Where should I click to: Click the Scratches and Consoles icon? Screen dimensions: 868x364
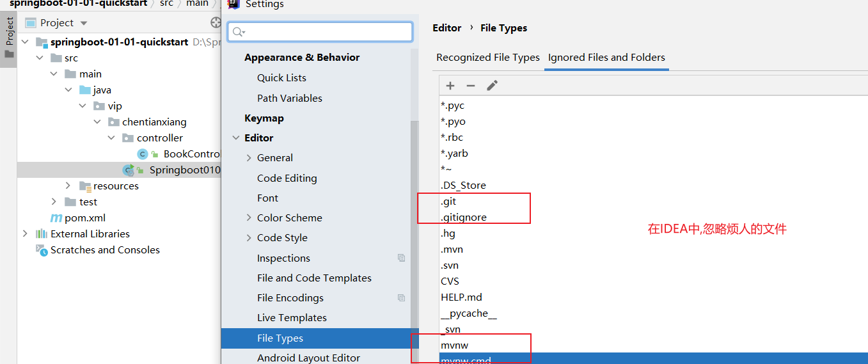click(42, 250)
